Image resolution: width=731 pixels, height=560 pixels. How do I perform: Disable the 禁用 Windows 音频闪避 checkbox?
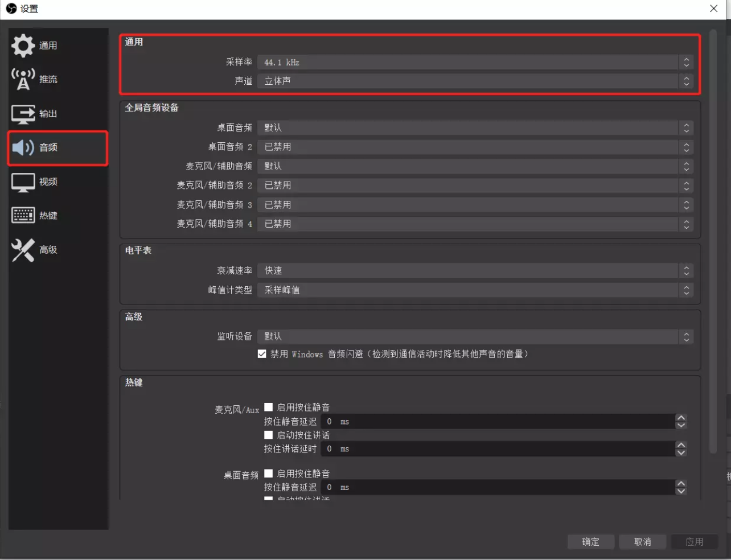(x=262, y=353)
